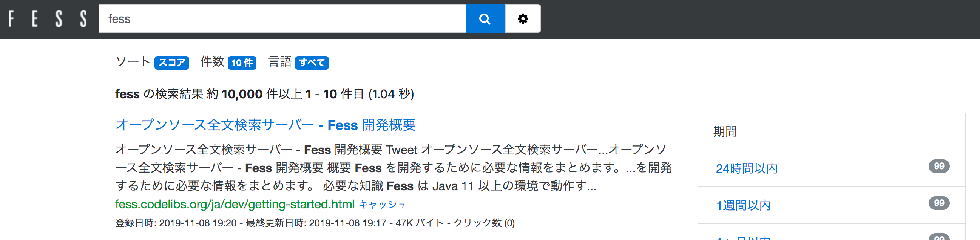
Task: Click the 99 badge beside 24時間以内
Action: (x=938, y=166)
